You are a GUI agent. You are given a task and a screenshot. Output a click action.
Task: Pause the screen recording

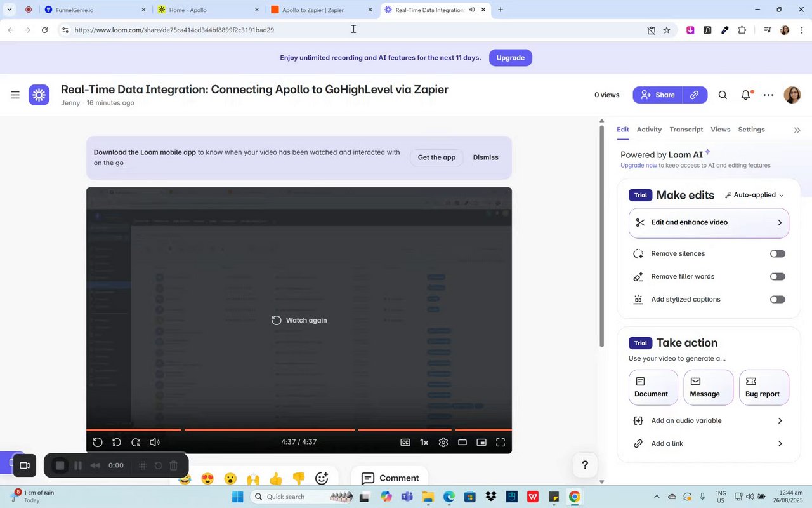[78, 465]
